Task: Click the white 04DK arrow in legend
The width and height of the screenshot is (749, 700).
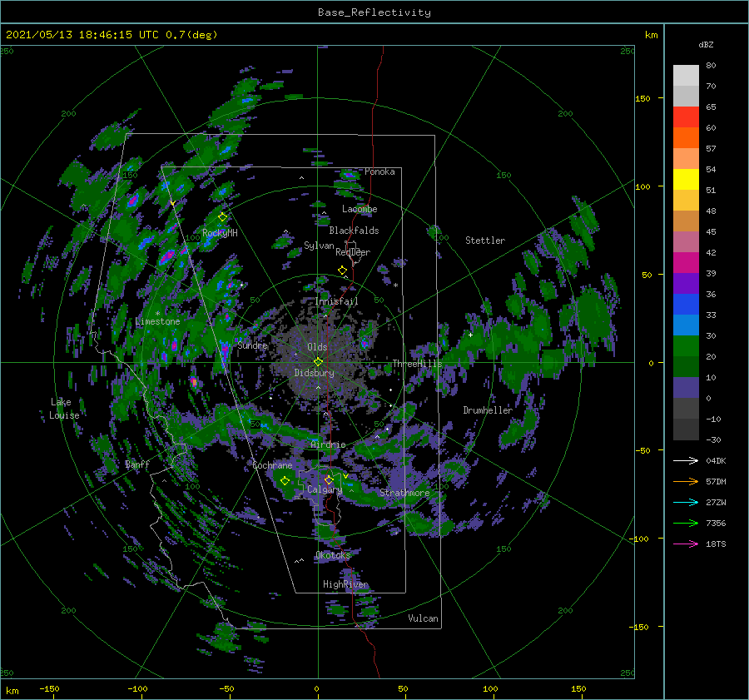Action: [x=686, y=461]
